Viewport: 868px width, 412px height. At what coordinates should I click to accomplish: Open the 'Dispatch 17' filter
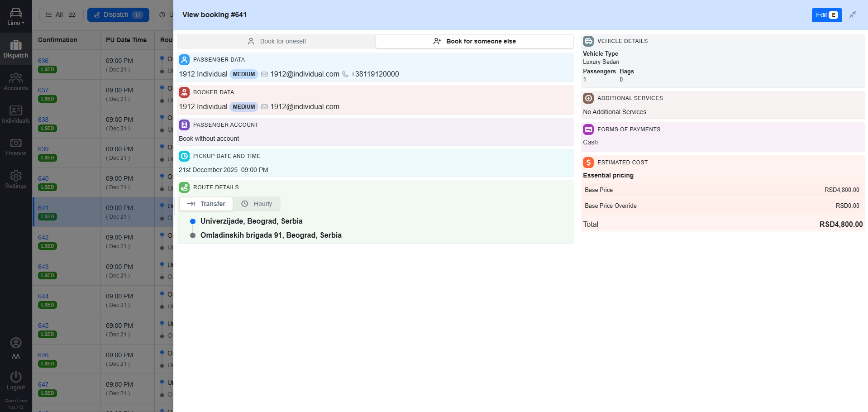118,14
